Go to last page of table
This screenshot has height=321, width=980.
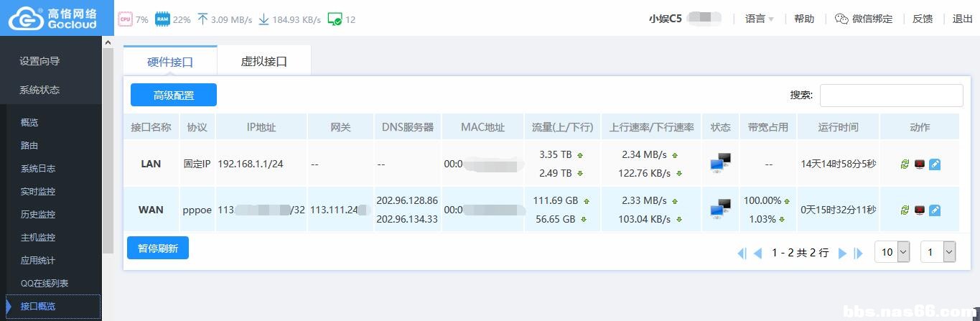(858, 253)
